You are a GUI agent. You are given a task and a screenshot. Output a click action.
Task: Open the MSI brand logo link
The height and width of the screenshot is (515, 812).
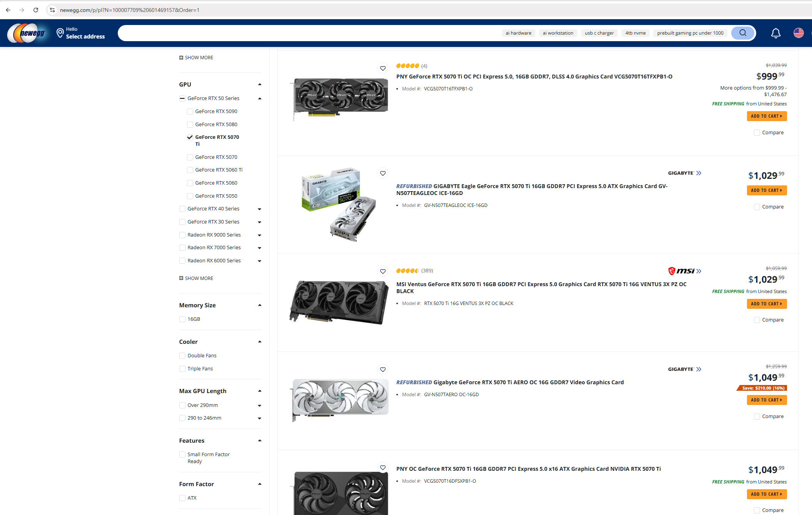pos(685,271)
